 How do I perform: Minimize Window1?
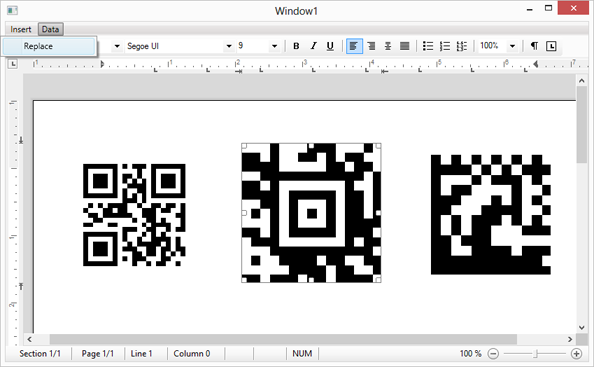[530, 9]
